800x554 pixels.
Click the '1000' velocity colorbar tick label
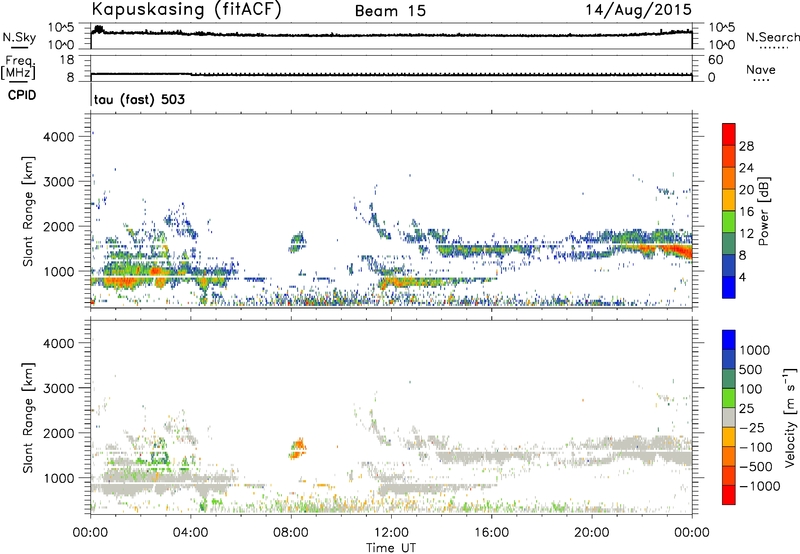click(x=755, y=350)
